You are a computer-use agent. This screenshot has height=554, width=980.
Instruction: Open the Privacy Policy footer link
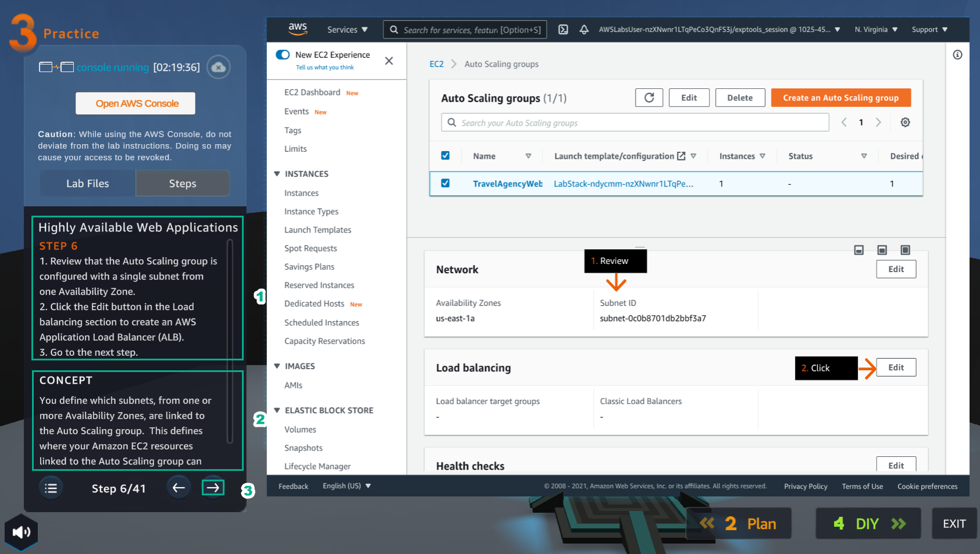point(806,487)
